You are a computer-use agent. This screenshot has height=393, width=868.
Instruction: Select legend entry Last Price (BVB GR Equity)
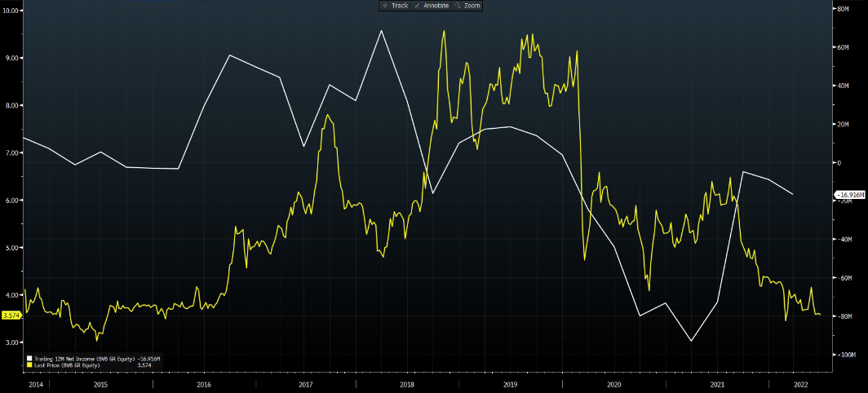pyautogui.click(x=67, y=365)
